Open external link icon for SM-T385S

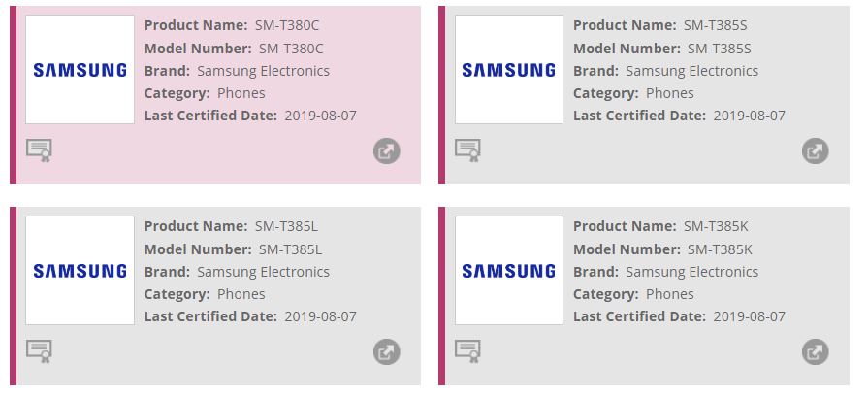816,150
